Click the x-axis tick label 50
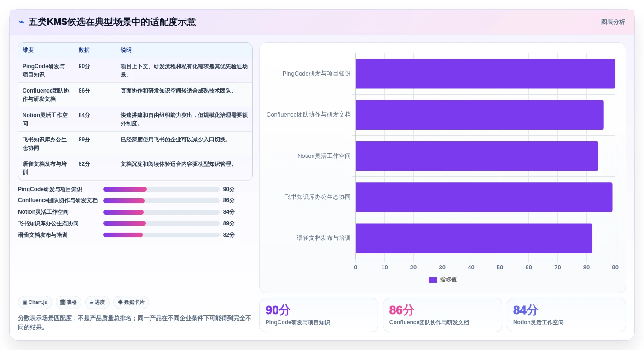 pos(500,268)
